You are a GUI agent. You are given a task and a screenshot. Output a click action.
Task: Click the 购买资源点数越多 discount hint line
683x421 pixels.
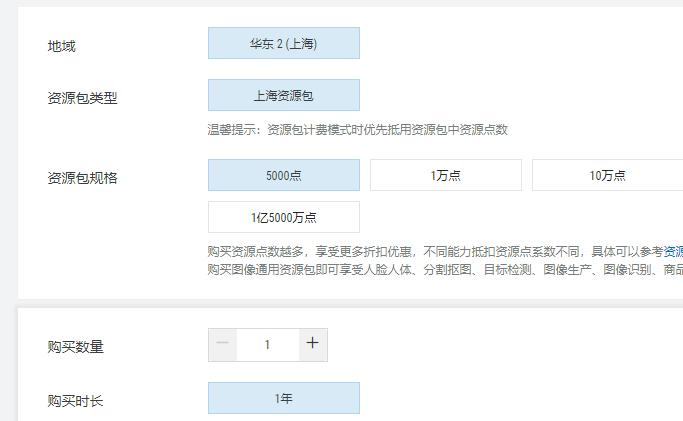[x=445, y=252]
